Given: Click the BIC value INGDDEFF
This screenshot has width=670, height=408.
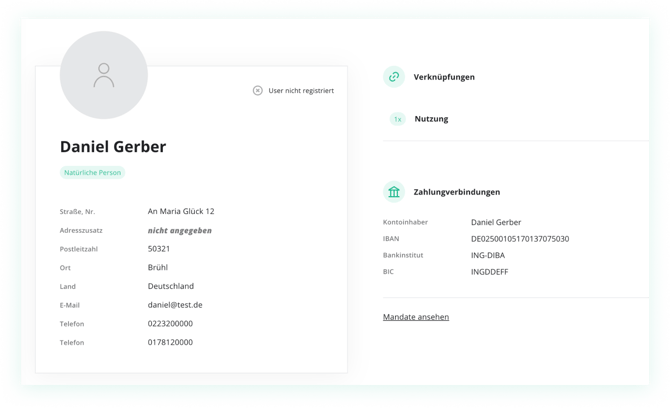Looking at the screenshot, I should pyautogui.click(x=490, y=272).
